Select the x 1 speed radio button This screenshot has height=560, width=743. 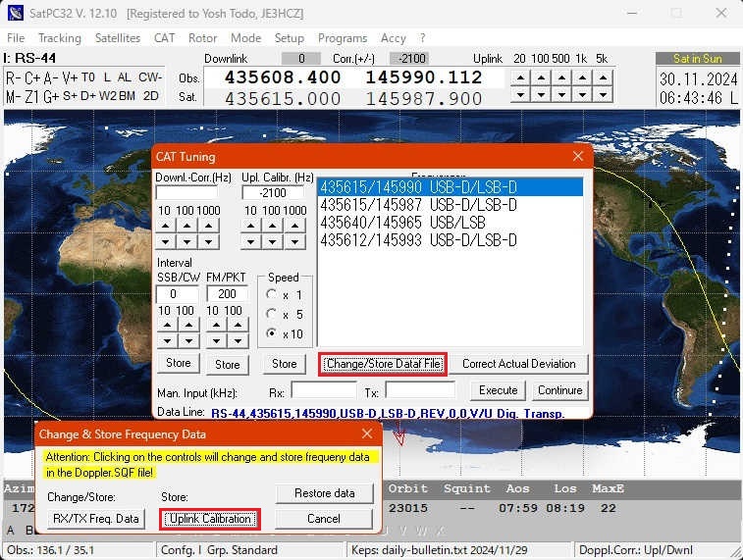point(271,295)
